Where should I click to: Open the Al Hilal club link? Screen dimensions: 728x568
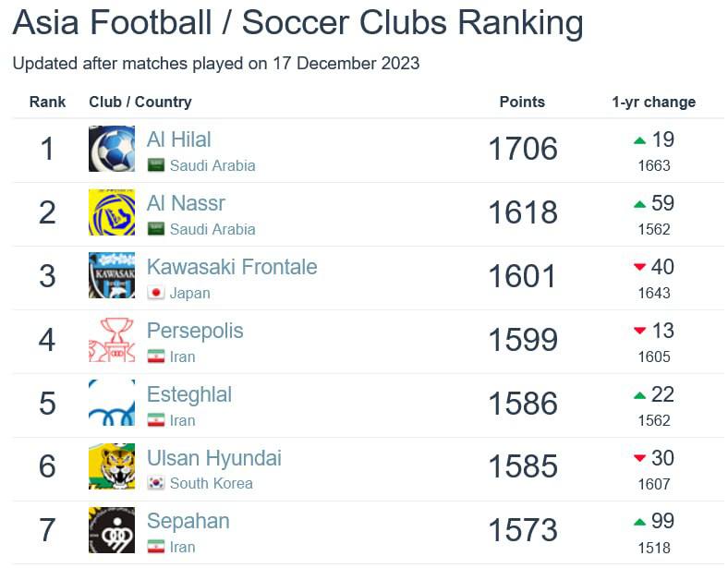178,139
